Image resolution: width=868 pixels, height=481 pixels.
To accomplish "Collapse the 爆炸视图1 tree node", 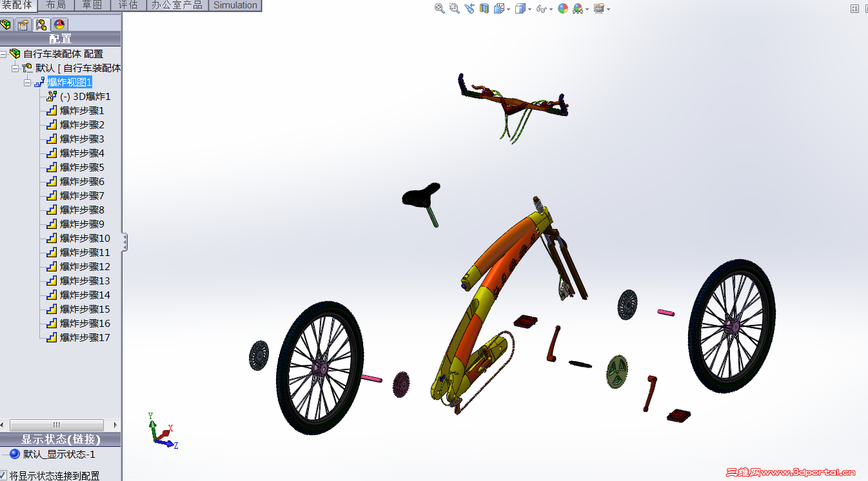I will pyautogui.click(x=27, y=82).
